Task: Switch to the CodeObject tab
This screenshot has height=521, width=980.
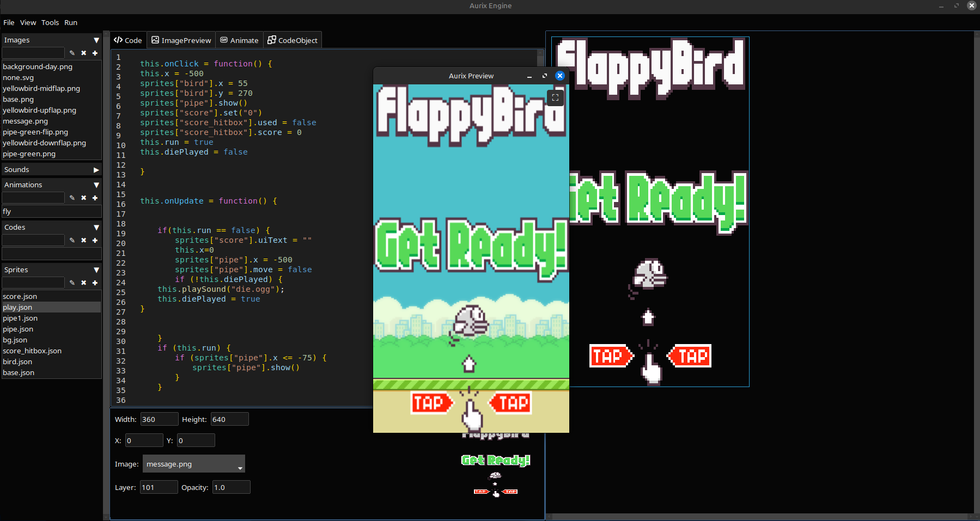Action: 293,40
